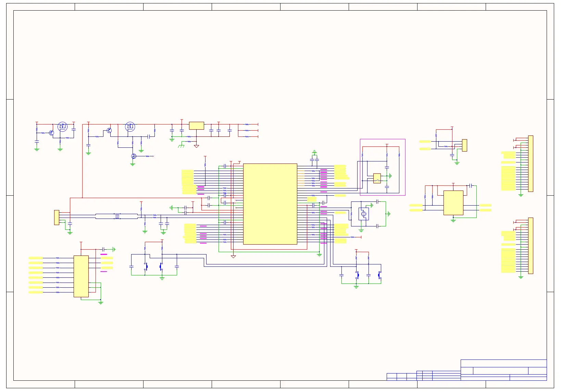561x392 pixels.
Task: Select the small MOSFET below the second power switch
Action: (x=134, y=156)
